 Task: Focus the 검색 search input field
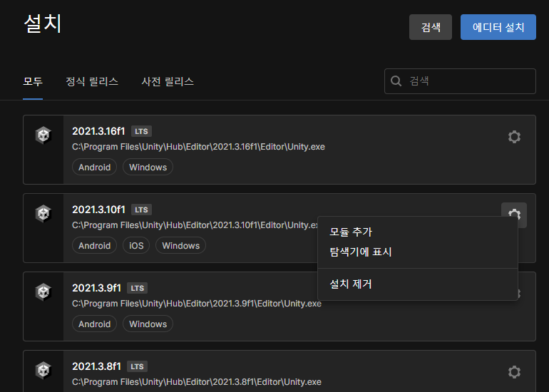460,81
